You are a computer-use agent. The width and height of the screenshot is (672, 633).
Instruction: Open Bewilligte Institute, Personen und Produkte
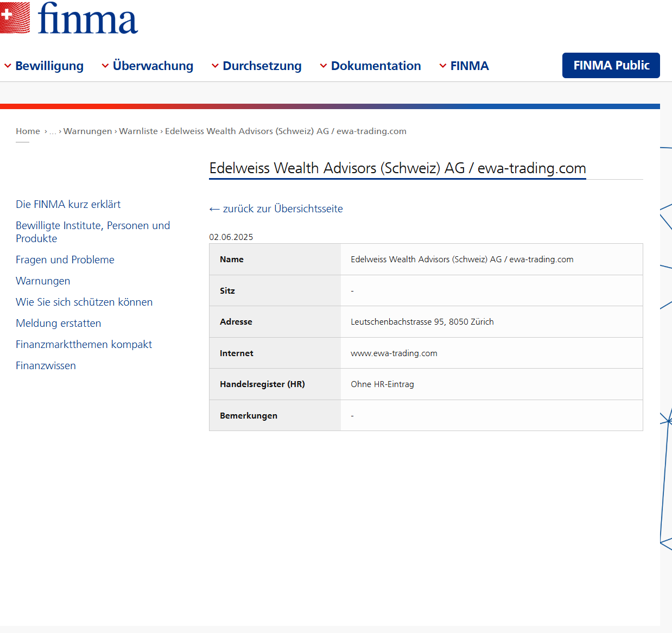tap(93, 232)
